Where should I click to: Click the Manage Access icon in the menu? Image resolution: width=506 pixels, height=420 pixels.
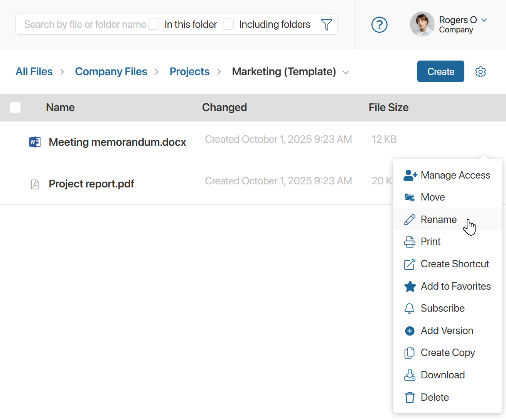pyautogui.click(x=410, y=175)
